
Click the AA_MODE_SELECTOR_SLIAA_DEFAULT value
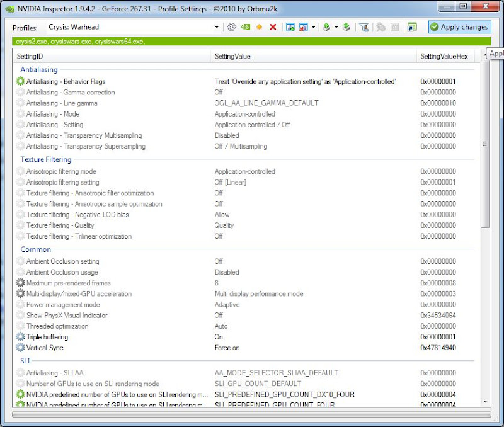pos(277,373)
